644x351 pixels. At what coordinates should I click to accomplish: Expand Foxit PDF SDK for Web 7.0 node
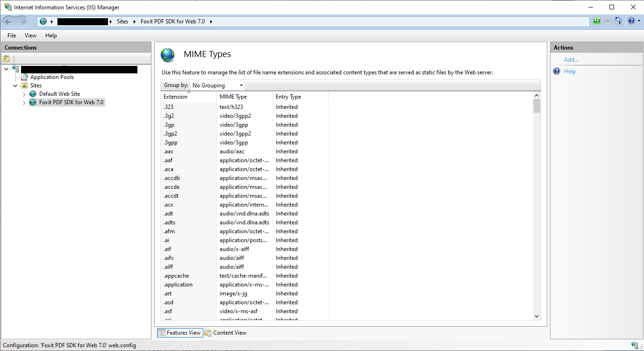(24, 103)
